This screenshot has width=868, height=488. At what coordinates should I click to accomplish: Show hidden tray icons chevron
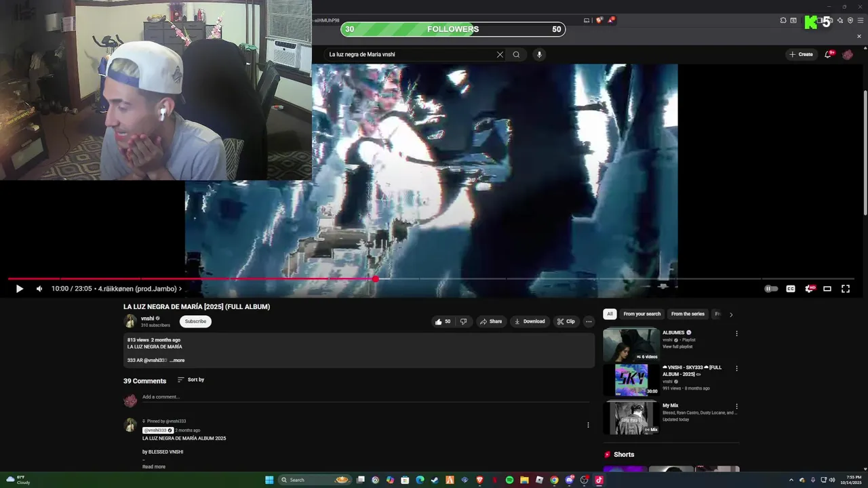(x=792, y=480)
